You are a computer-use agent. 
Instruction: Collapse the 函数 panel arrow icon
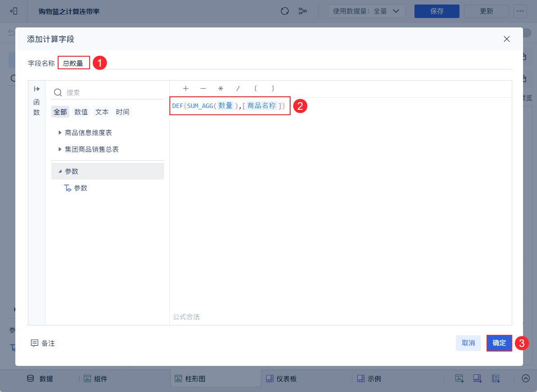coord(36,89)
